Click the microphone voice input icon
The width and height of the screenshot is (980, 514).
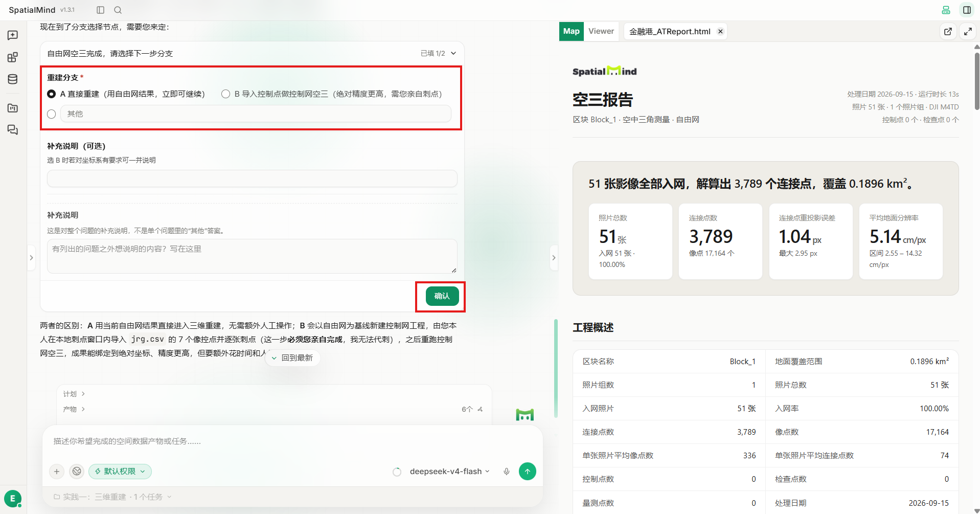[x=506, y=472]
